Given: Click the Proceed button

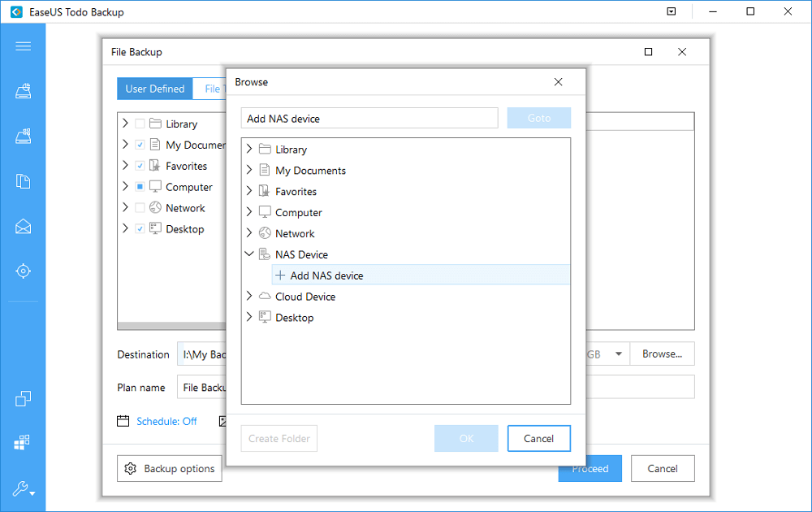Looking at the screenshot, I should tap(590, 468).
